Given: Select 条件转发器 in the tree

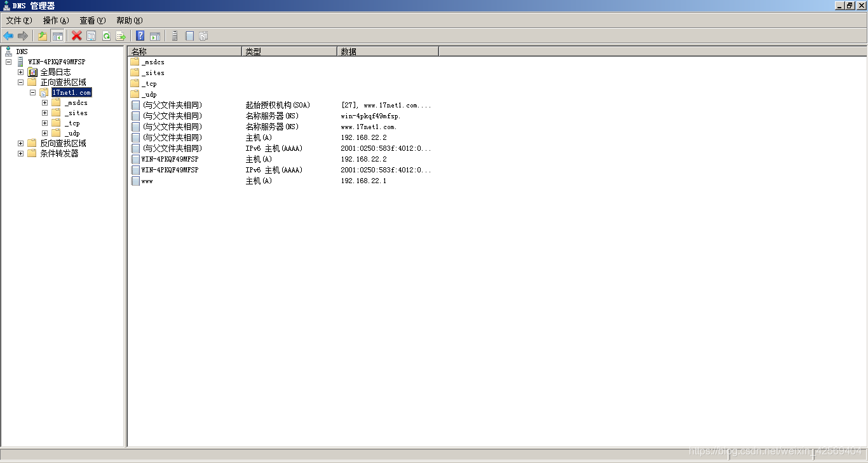Looking at the screenshot, I should pos(60,153).
